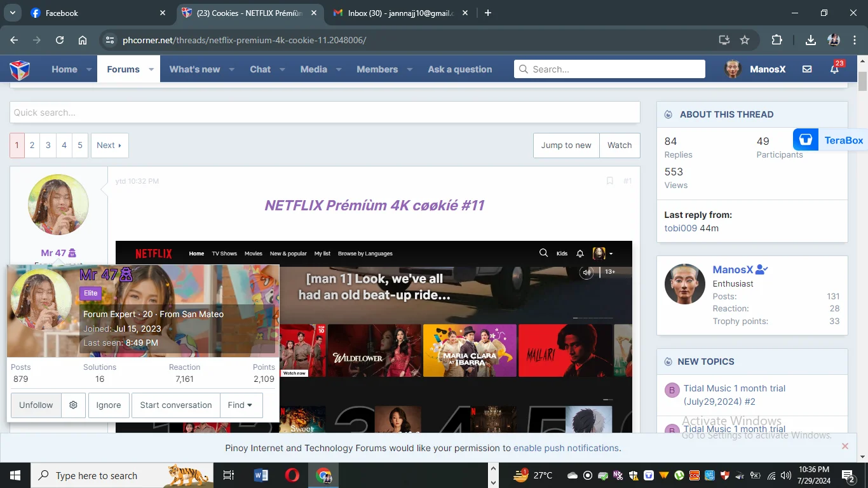This screenshot has height=488, width=868.
Task: Click the Netflix search magnifier in the screenshot
Action: (543, 253)
